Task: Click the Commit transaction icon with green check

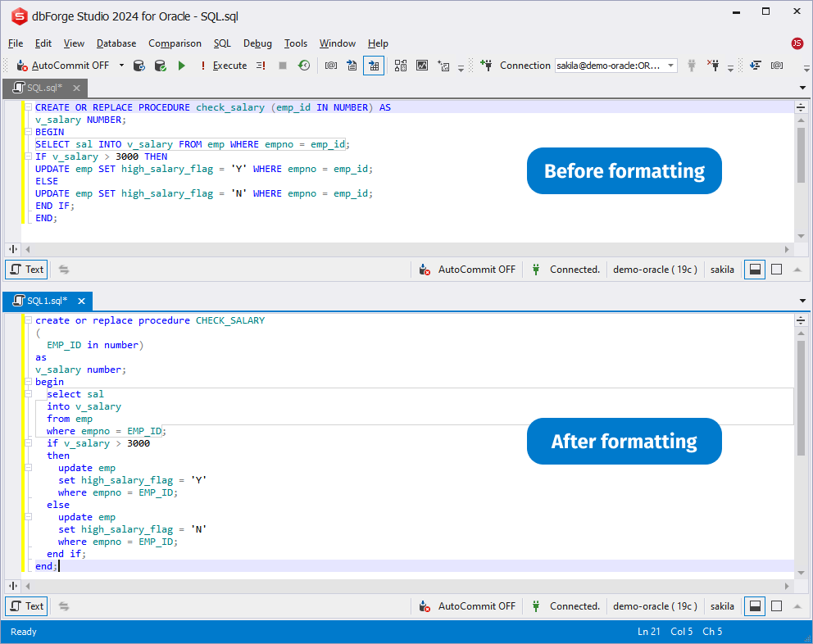Action: click(160, 66)
